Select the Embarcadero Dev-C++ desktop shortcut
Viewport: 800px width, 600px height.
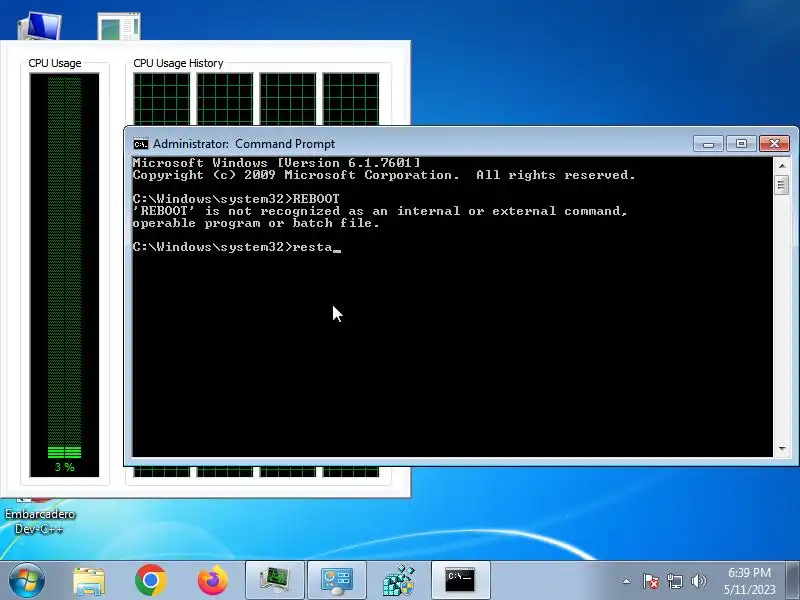[x=40, y=516]
